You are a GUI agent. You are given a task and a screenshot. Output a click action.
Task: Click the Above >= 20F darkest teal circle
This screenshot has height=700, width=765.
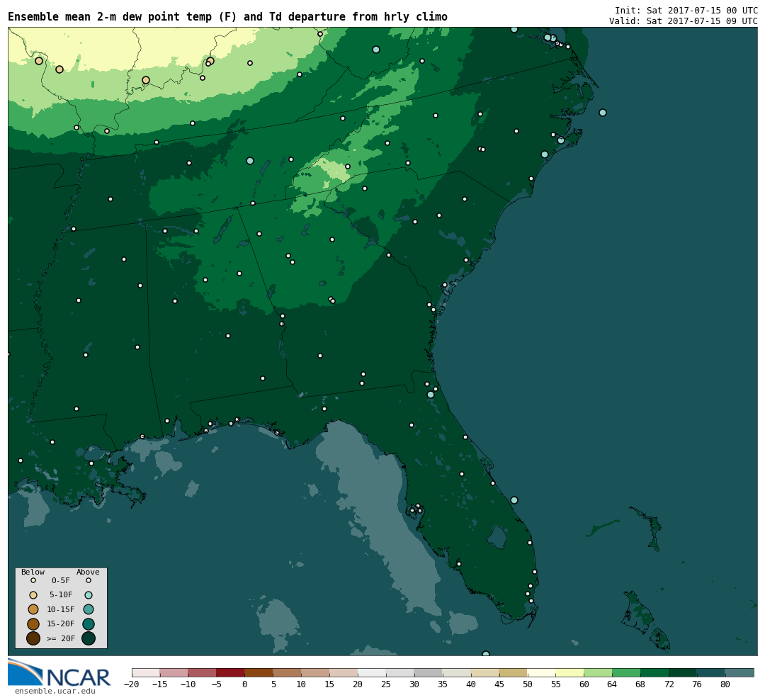click(89, 638)
